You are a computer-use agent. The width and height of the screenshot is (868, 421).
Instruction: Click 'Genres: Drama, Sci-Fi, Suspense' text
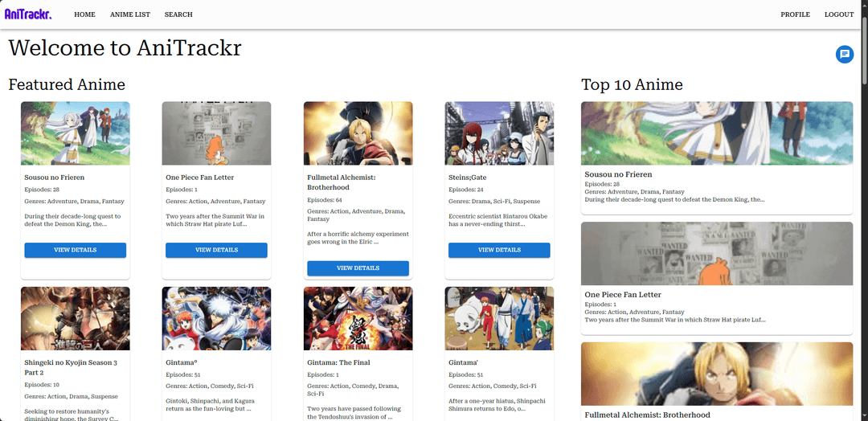(x=494, y=202)
